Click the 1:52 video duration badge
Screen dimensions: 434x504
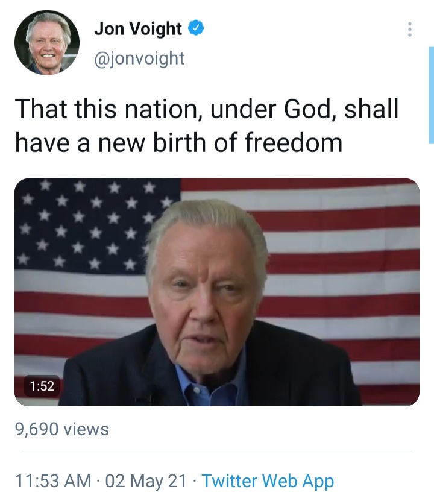42,386
